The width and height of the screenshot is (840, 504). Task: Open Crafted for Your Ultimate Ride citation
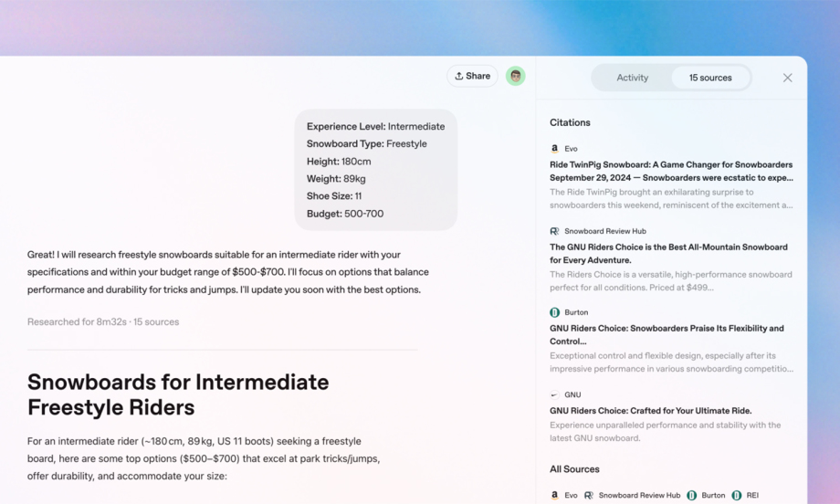click(x=650, y=411)
